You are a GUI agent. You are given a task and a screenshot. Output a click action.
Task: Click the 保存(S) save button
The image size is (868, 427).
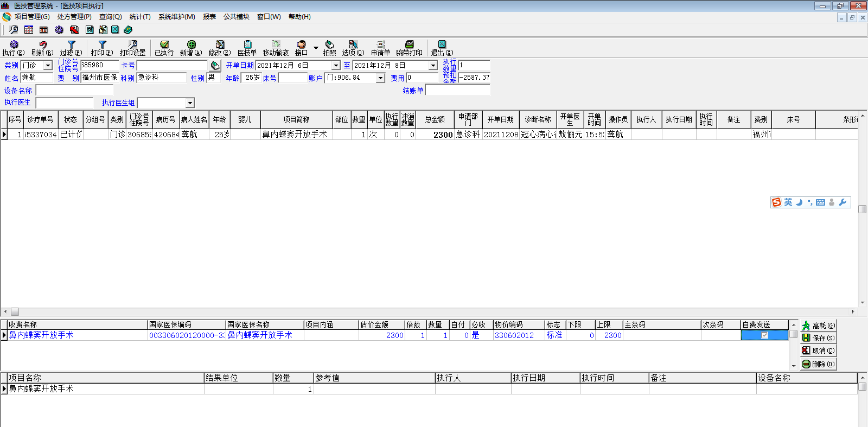pyautogui.click(x=818, y=338)
